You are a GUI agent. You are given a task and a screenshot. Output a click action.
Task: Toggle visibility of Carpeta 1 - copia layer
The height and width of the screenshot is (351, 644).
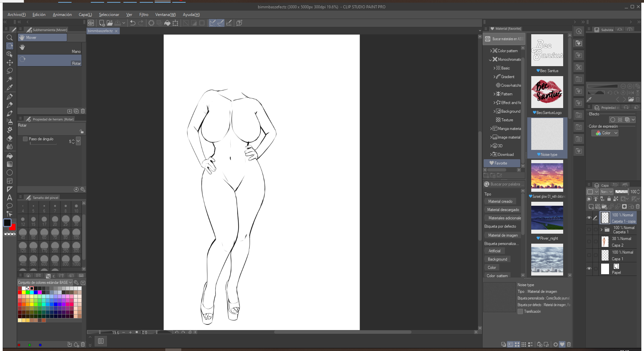point(589,218)
